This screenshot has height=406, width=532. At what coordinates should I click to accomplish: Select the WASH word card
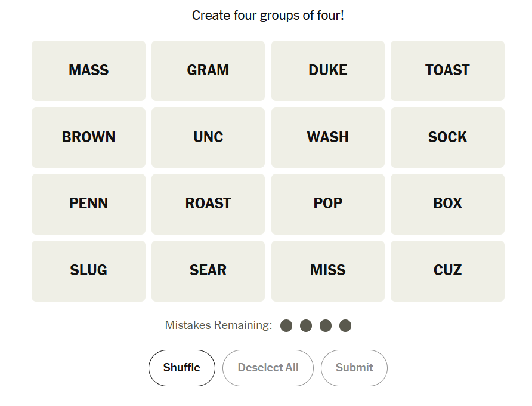click(x=328, y=137)
